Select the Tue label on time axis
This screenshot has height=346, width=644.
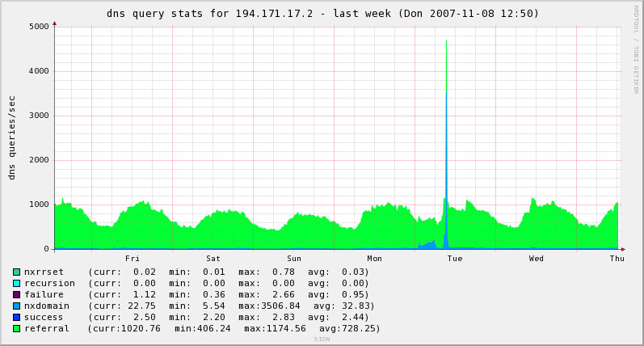[x=455, y=259]
